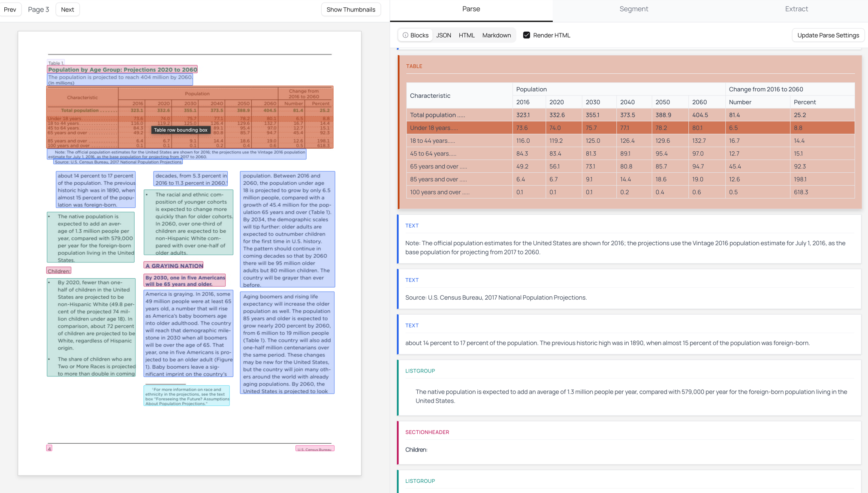Click the '85 years and over' cell

click(459, 179)
